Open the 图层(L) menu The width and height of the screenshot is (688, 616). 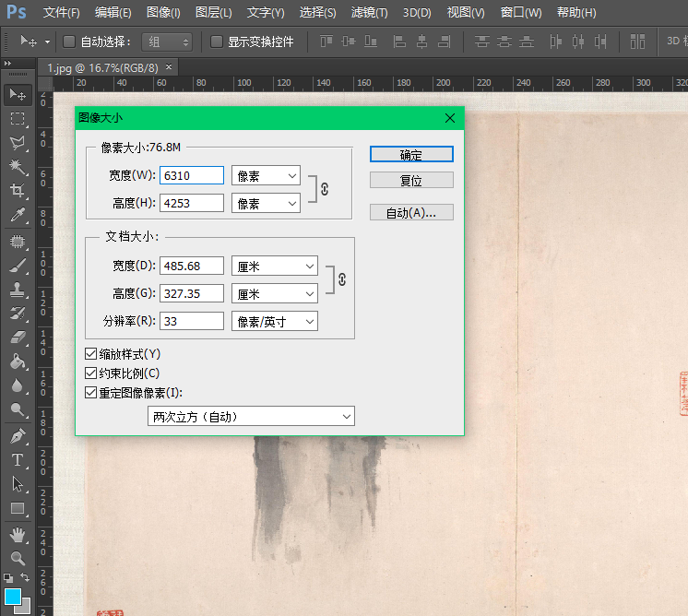point(214,12)
